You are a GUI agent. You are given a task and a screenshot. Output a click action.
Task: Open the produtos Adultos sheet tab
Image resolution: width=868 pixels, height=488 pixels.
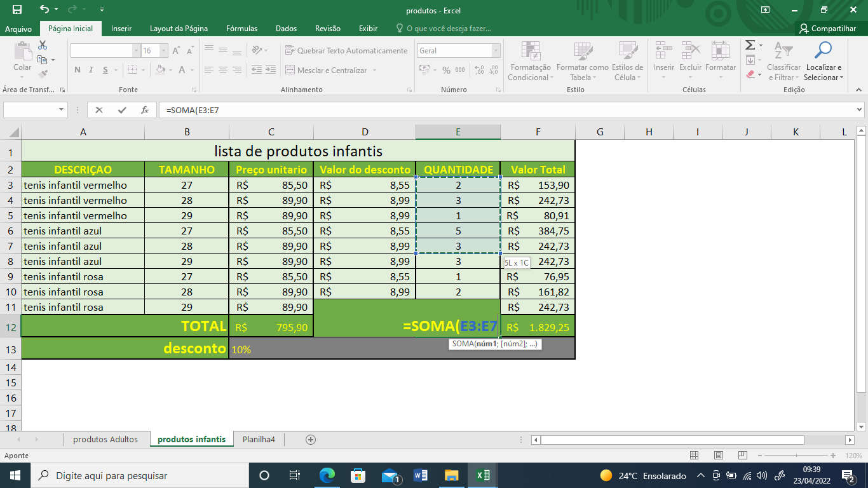click(x=105, y=439)
